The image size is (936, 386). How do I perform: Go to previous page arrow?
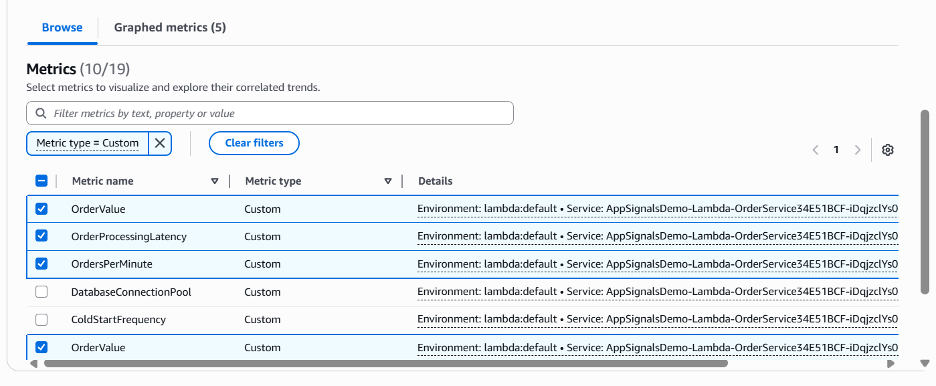point(815,150)
